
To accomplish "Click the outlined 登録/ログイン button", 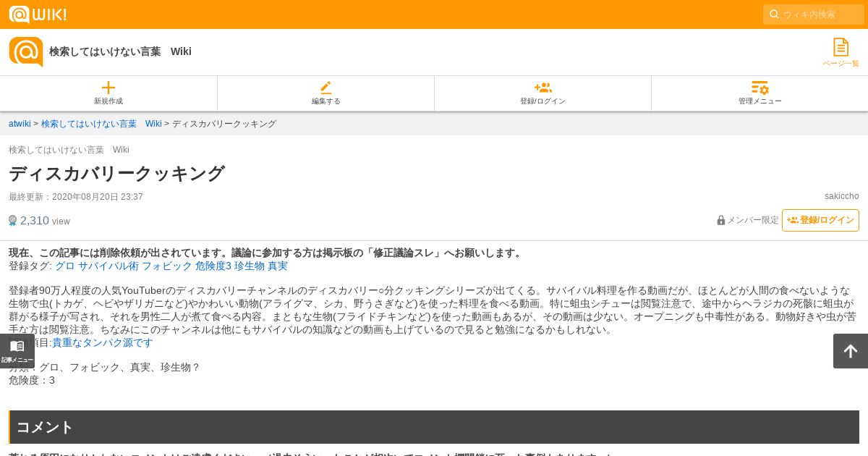I will coord(820,220).
